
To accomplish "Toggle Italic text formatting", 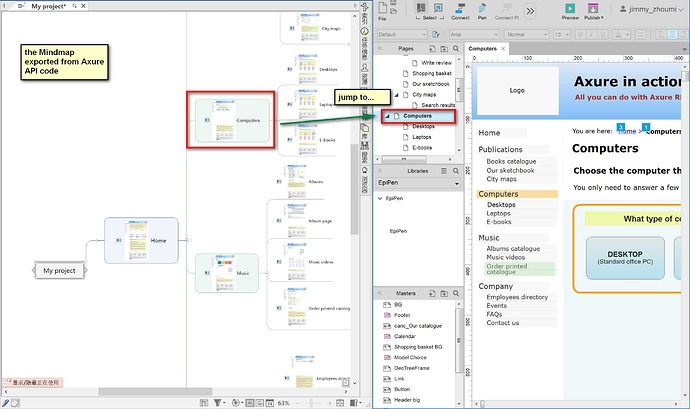I will tap(591, 34).
